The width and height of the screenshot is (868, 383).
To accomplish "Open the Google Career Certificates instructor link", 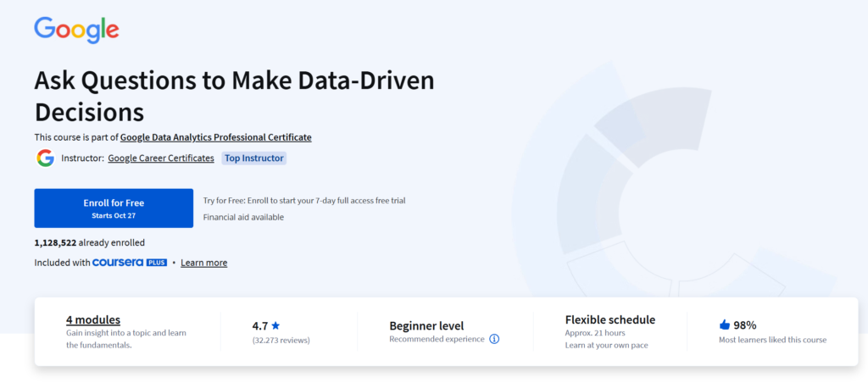I will point(161,158).
